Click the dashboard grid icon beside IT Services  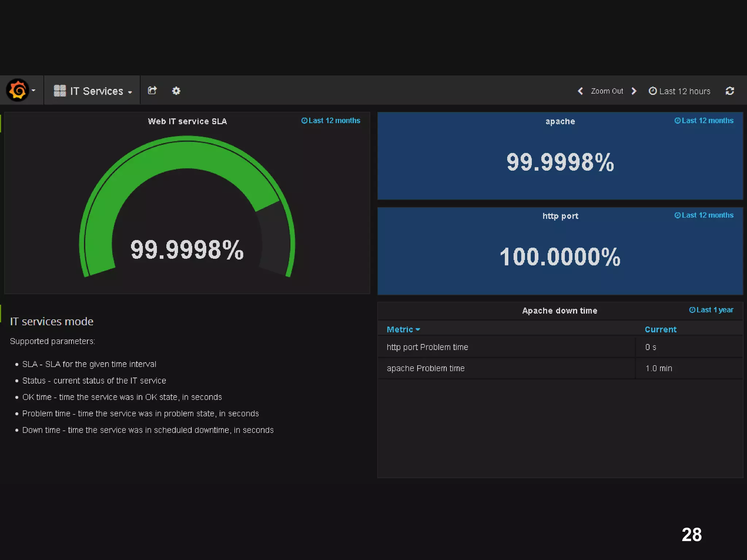pos(59,91)
